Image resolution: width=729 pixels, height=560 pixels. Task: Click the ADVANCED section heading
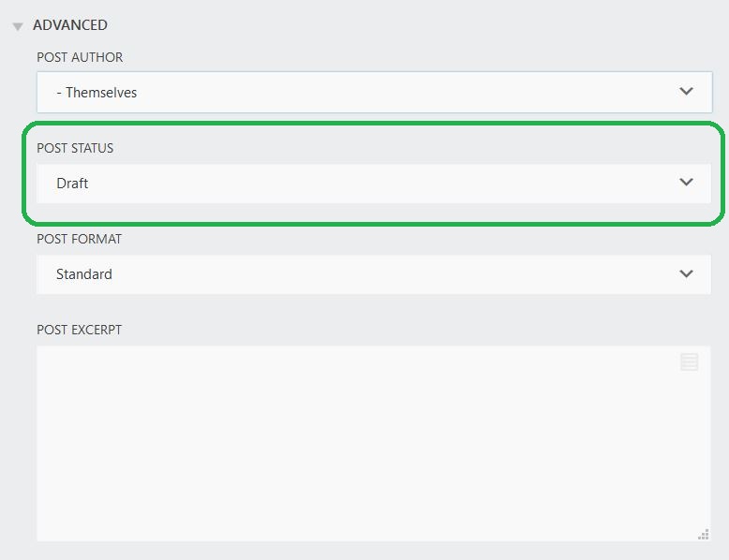[x=70, y=25]
